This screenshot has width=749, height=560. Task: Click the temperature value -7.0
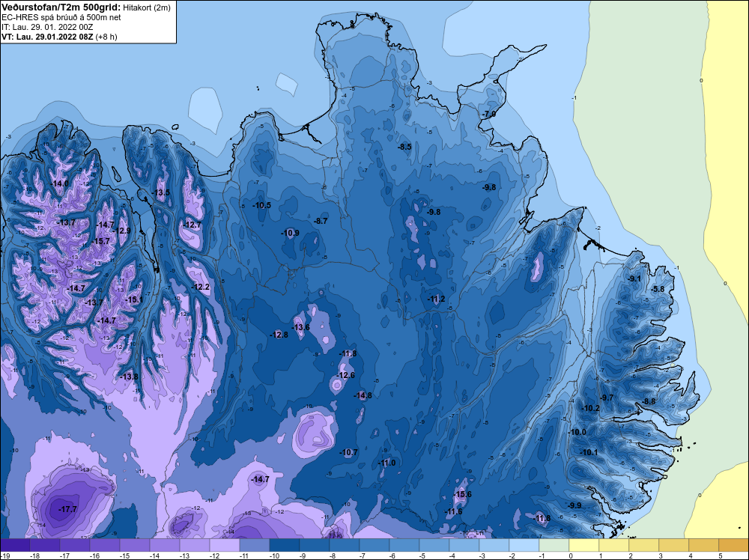click(488, 115)
